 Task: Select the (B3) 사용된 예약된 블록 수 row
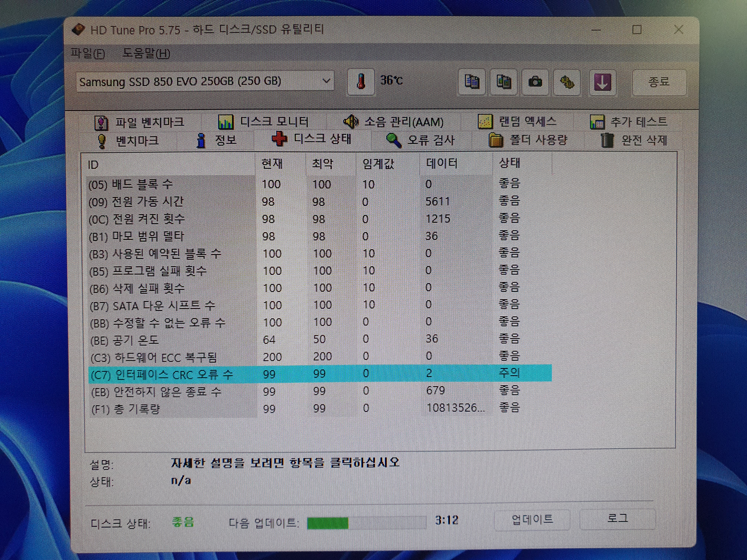click(319, 253)
